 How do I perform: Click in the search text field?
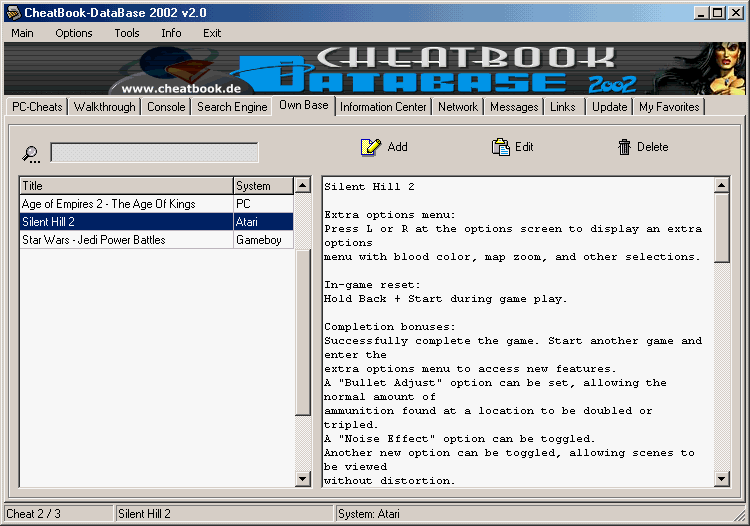(154, 153)
